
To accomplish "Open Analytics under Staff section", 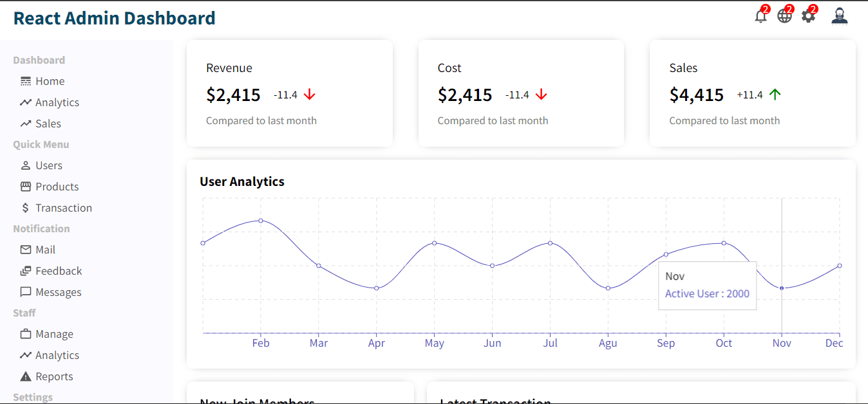I will coord(57,355).
